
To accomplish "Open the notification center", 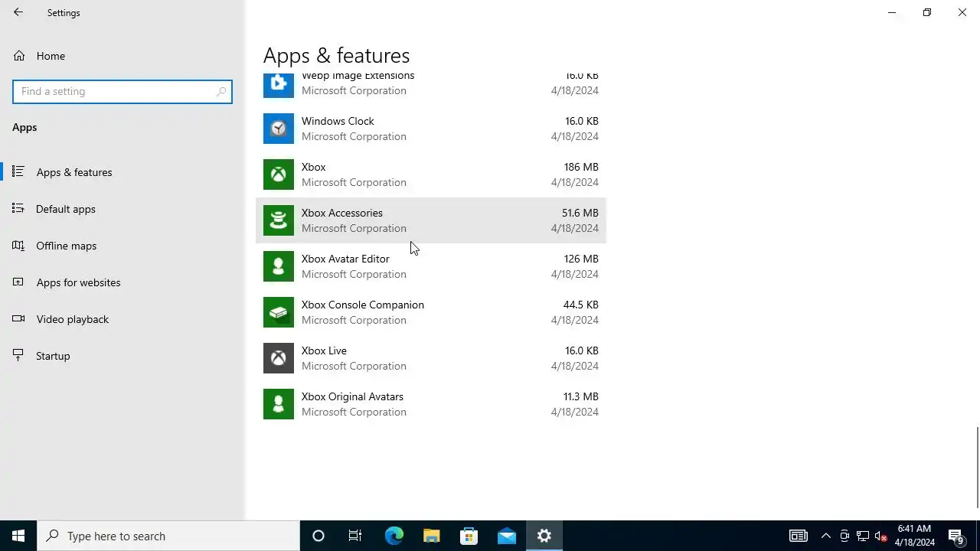I will coord(955,536).
